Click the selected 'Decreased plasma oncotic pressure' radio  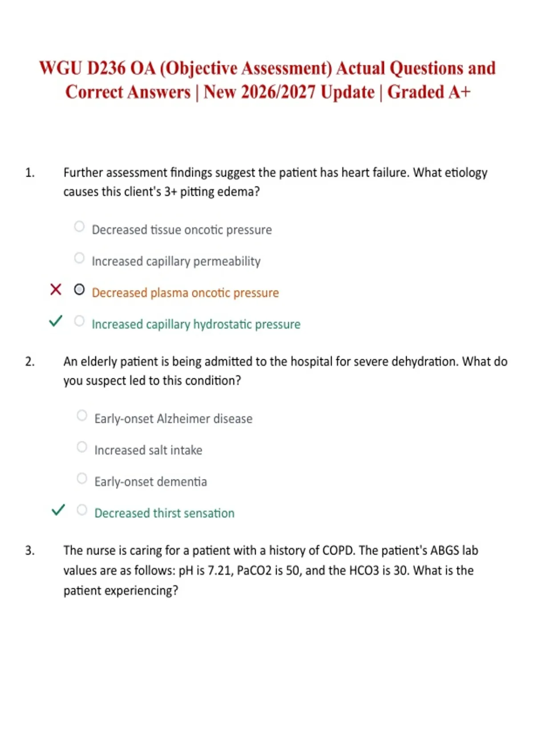(79, 290)
